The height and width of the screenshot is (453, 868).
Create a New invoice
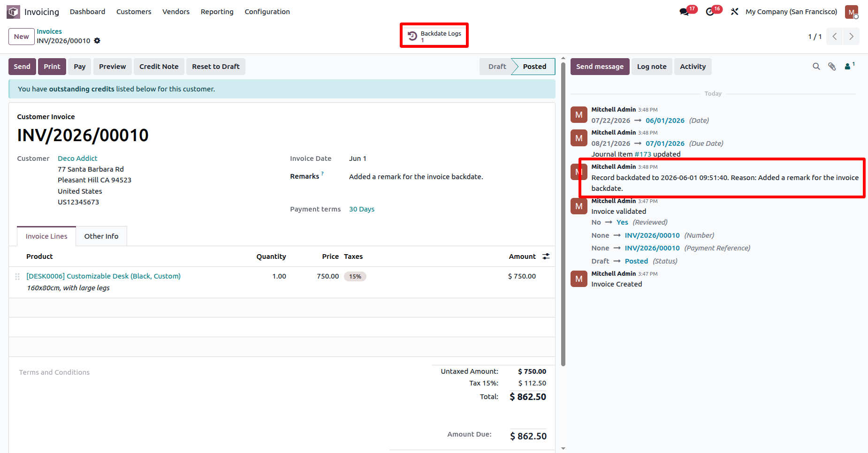click(22, 37)
